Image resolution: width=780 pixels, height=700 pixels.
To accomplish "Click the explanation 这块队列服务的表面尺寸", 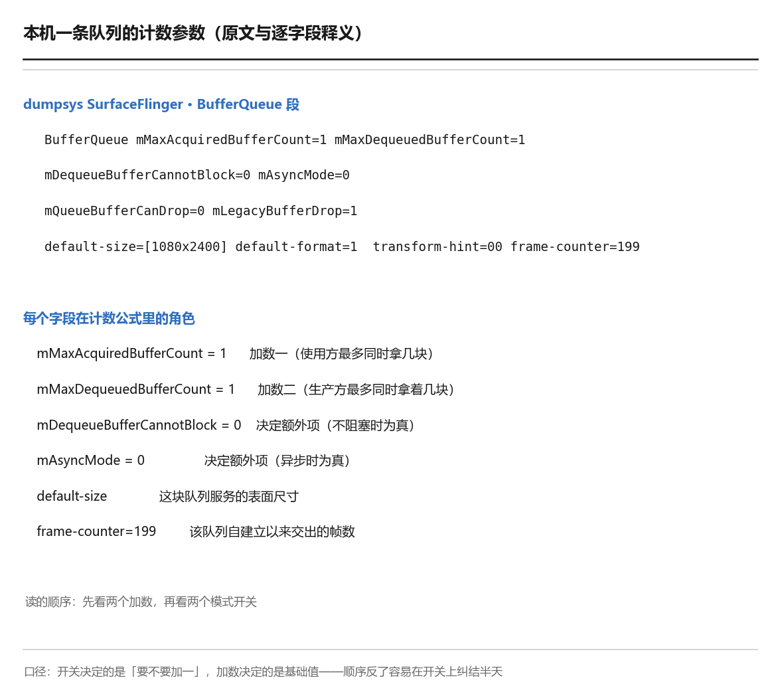I will [229, 497].
